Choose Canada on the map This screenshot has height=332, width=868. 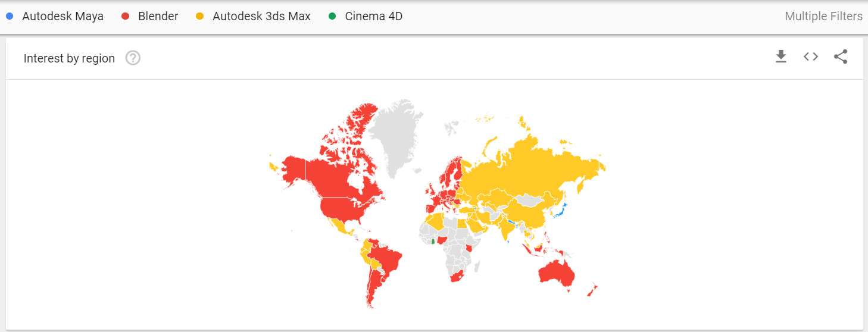click(x=339, y=173)
